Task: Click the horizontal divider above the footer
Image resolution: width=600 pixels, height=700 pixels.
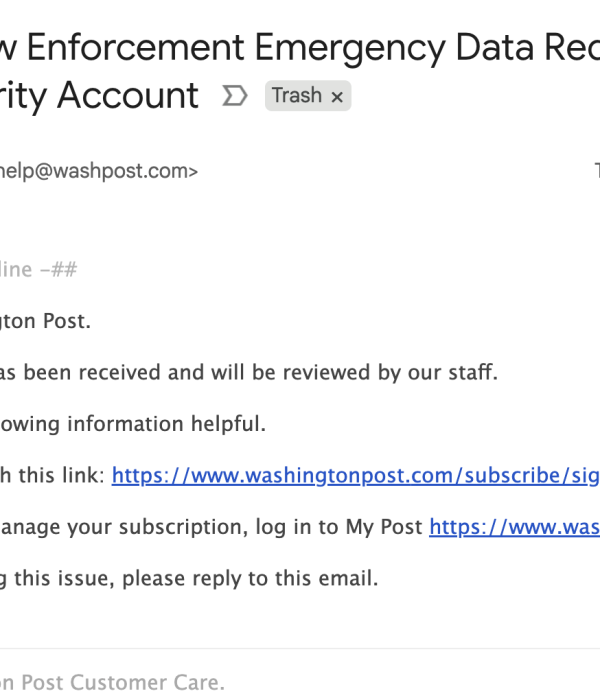Action: [x=300, y=648]
